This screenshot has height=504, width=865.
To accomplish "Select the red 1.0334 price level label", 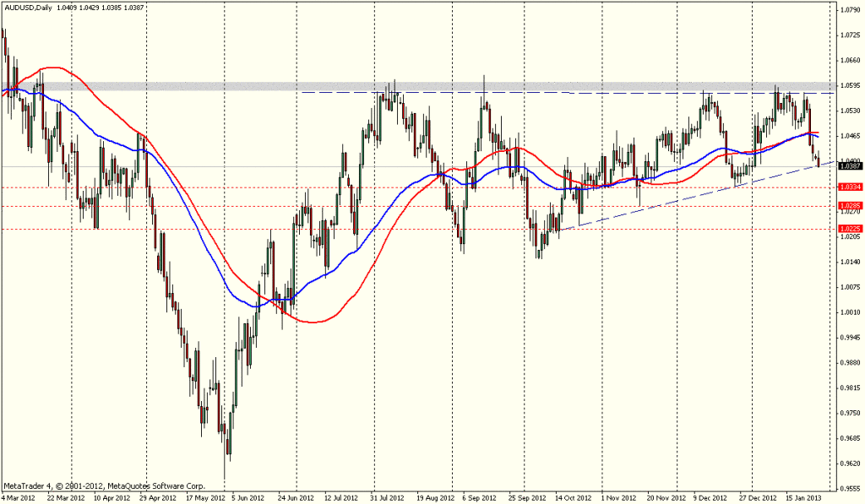I will 849,187.
